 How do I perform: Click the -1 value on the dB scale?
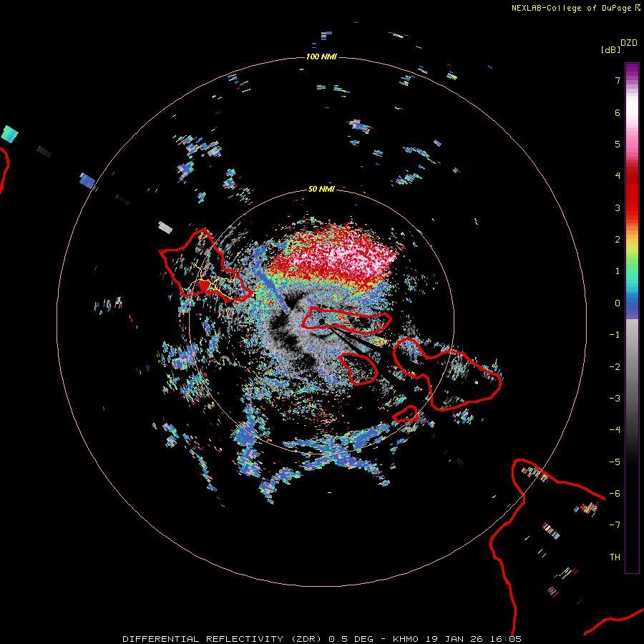pyautogui.click(x=615, y=335)
